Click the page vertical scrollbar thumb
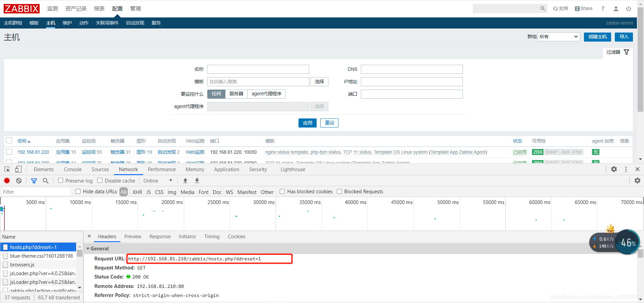This screenshot has width=644, height=303. tap(640, 59)
